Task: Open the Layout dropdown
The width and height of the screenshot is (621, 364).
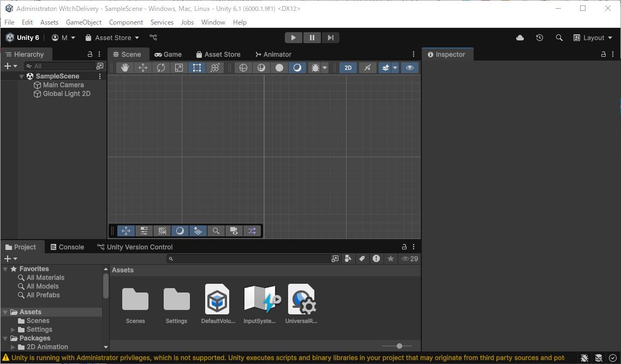Action: click(593, 38)
